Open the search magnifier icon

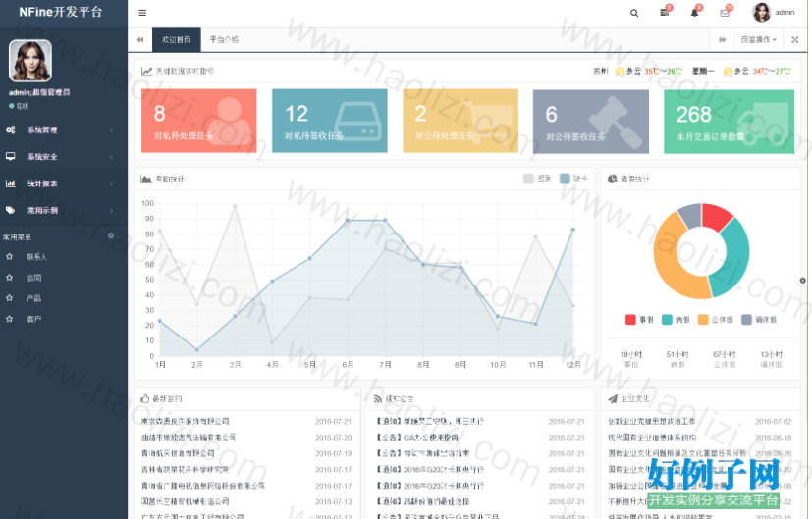click(x=634, y=13)
